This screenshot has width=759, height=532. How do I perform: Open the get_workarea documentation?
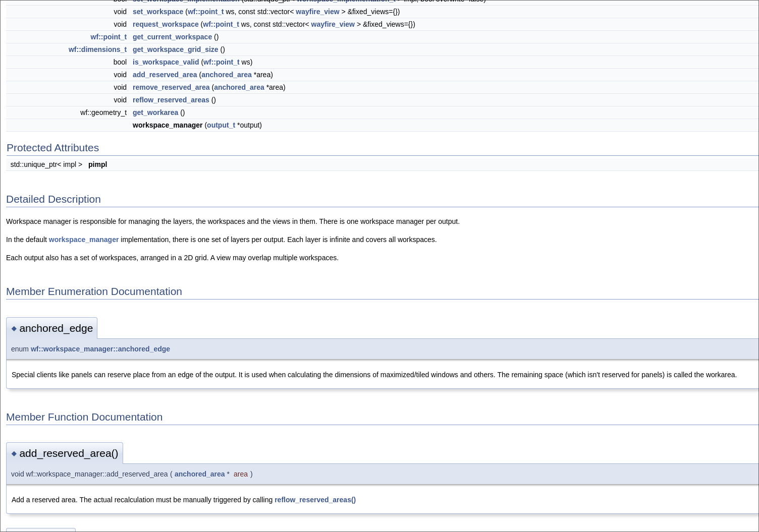point(155,112)
